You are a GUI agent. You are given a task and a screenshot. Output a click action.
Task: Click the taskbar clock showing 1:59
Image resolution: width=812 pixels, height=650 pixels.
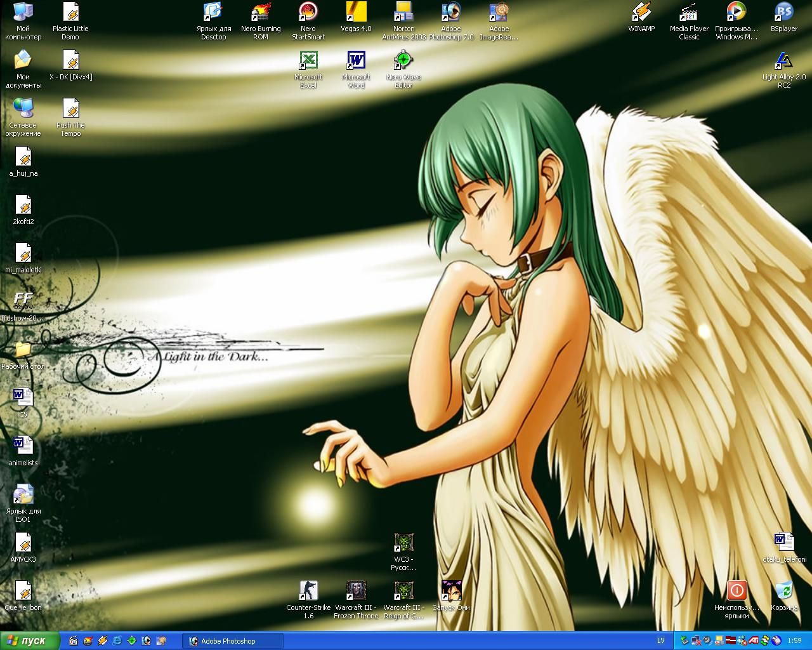tap(794, 641)
